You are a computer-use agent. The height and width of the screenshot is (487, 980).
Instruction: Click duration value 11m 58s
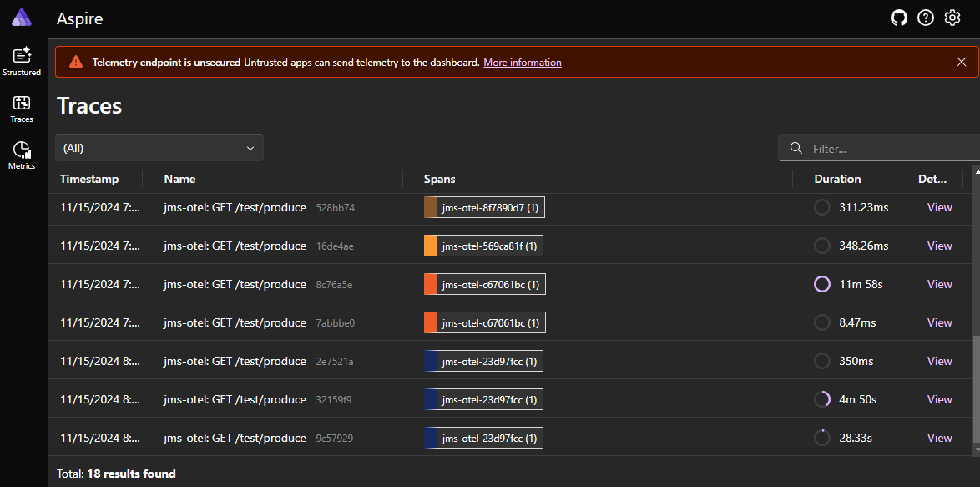point(861,285)
